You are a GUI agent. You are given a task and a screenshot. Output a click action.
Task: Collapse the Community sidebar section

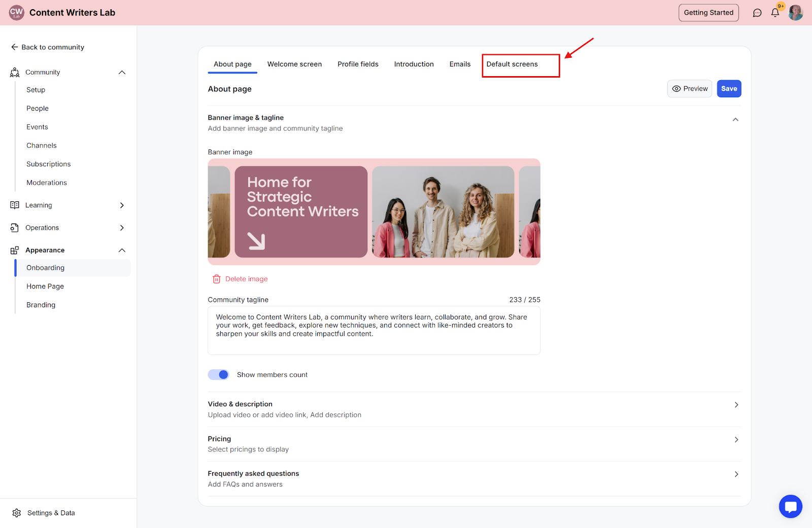click(122, 72)
